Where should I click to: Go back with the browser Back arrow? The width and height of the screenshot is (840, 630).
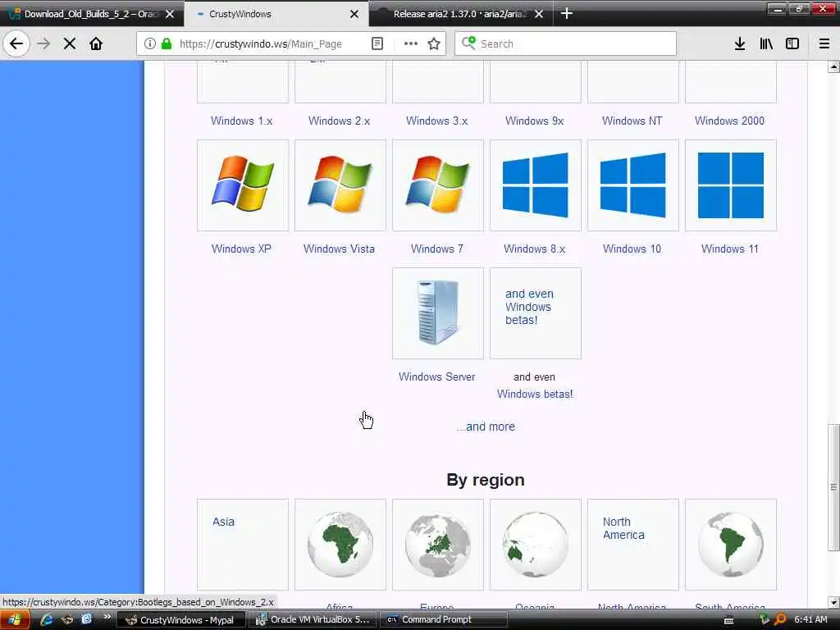[x=16, y=43]
